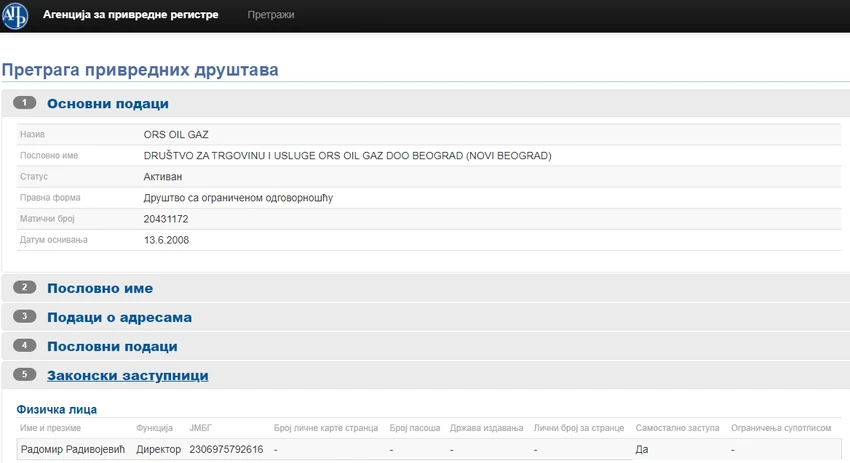Expand the Пословно име section
Screen dimensions: 850x463
pyautogui.click(x=100, y=288)
